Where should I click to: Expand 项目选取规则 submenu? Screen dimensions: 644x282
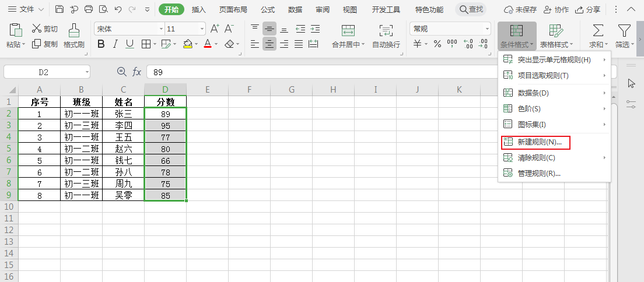(x=554, y=76)
